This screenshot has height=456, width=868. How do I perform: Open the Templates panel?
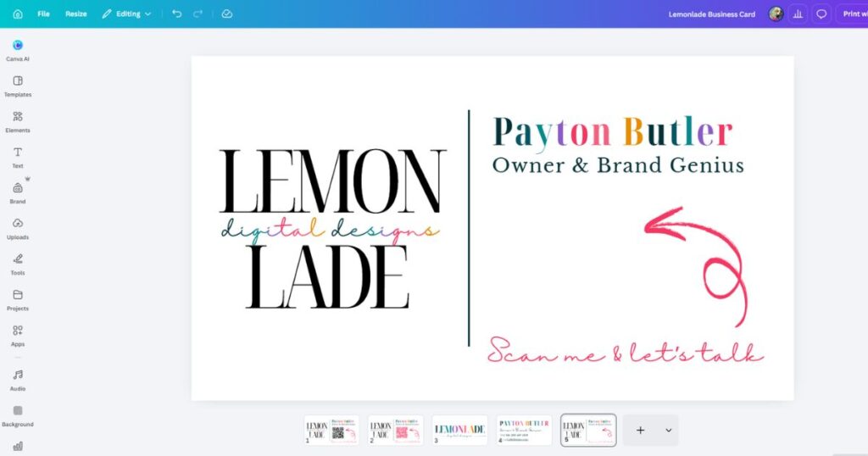18,86
